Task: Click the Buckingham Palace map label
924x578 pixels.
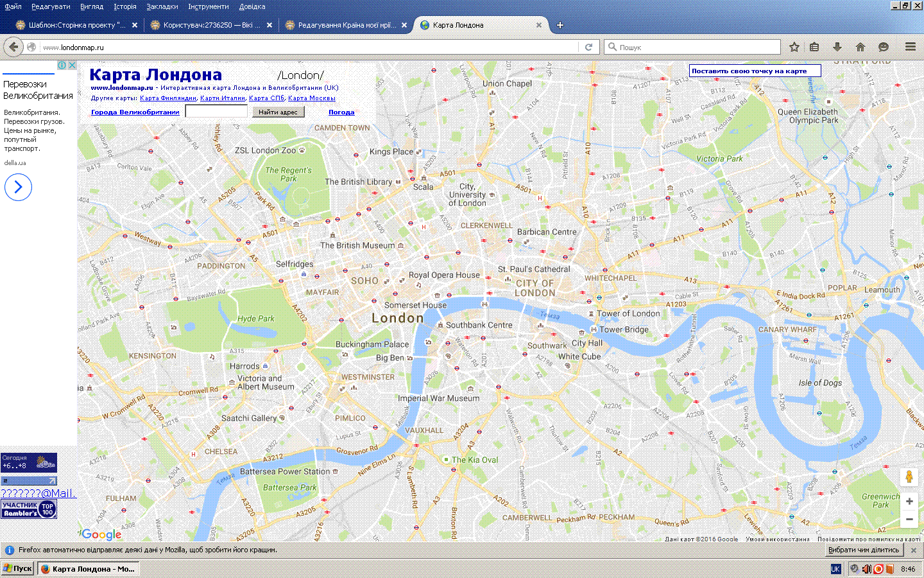Action: pos(372,344)
